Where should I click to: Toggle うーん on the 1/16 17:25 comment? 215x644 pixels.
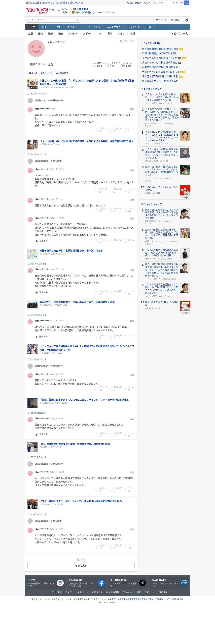tap(129, 490)
